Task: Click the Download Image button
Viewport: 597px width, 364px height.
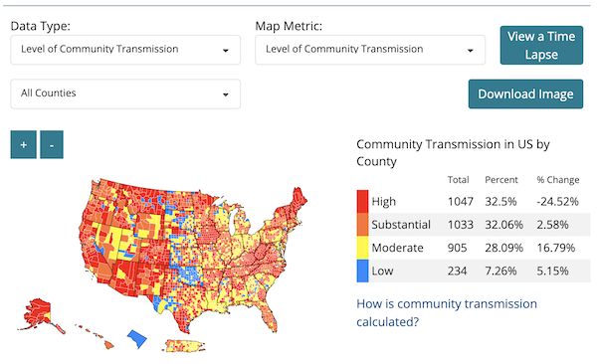Action: point(525,94)
